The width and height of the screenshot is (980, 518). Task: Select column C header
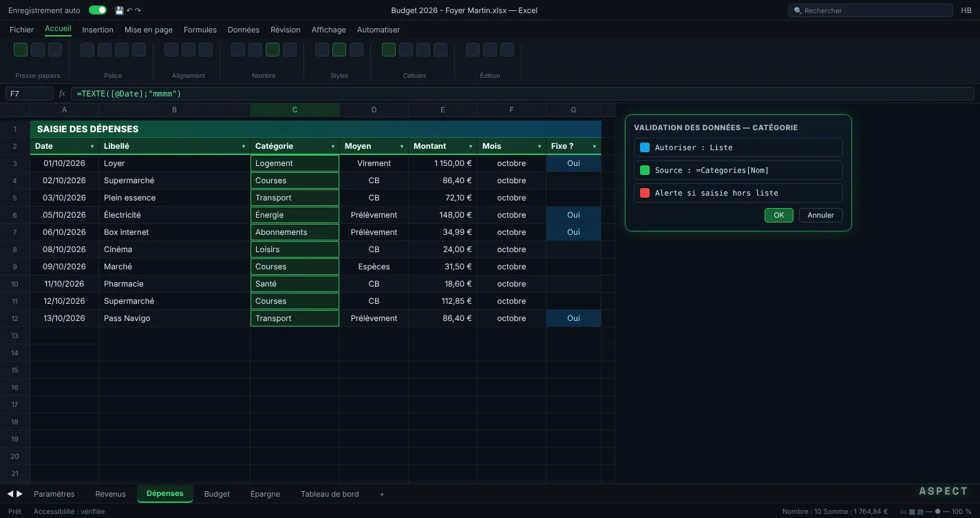295,110
